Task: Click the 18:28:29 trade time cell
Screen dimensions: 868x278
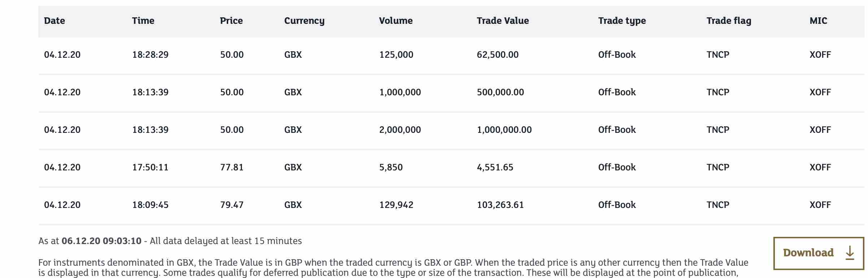Action: pos(150,55)
